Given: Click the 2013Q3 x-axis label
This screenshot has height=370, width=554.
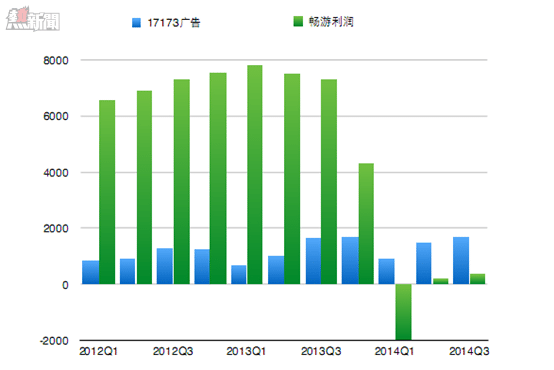Looking at the screenshot, I should point(321,351).
